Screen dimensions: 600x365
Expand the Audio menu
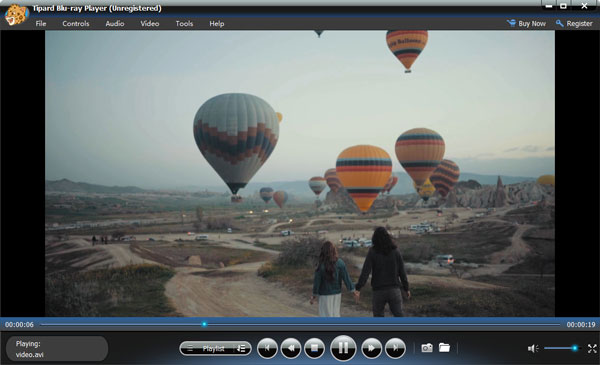click(115, 23)
